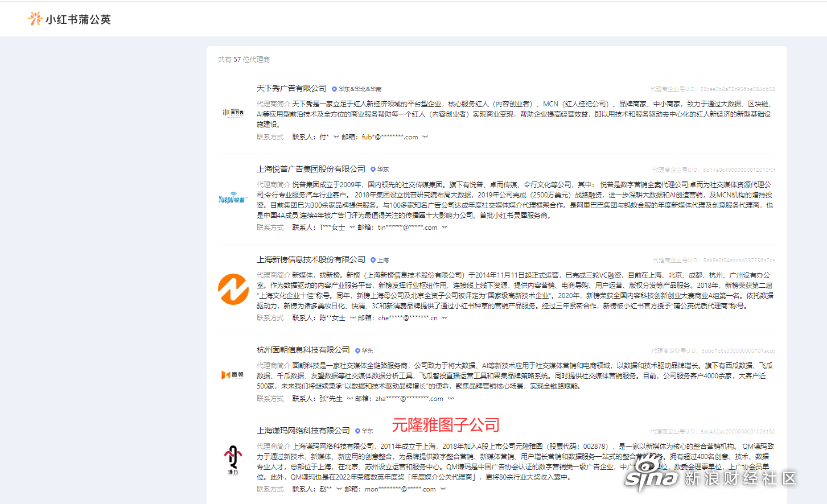827x504 pixels.
Task: Click region text 华东&华北&华南
Action: coord(360,89)
